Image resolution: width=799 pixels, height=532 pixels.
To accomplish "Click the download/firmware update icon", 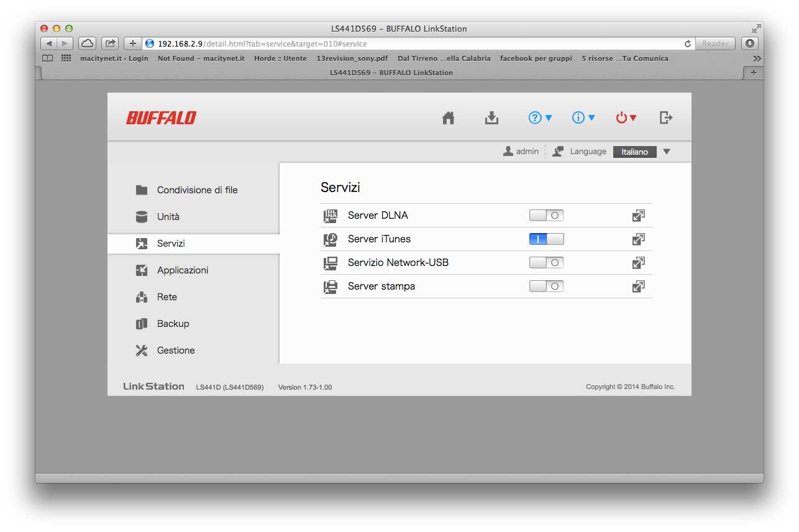I will point(491,117).
